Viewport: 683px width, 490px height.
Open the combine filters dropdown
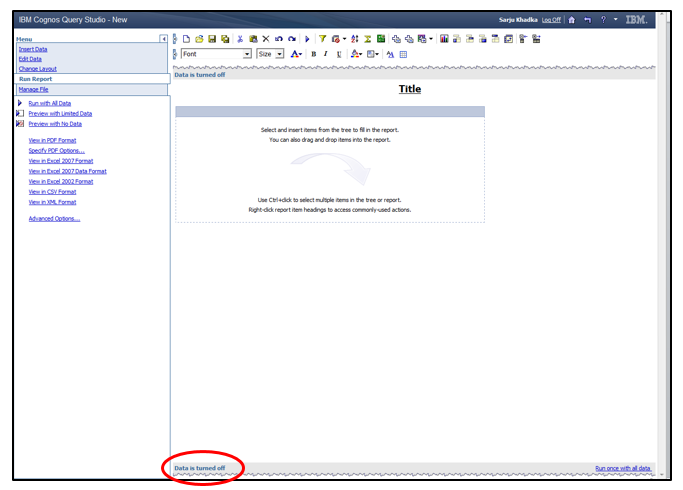coord(338,39)
